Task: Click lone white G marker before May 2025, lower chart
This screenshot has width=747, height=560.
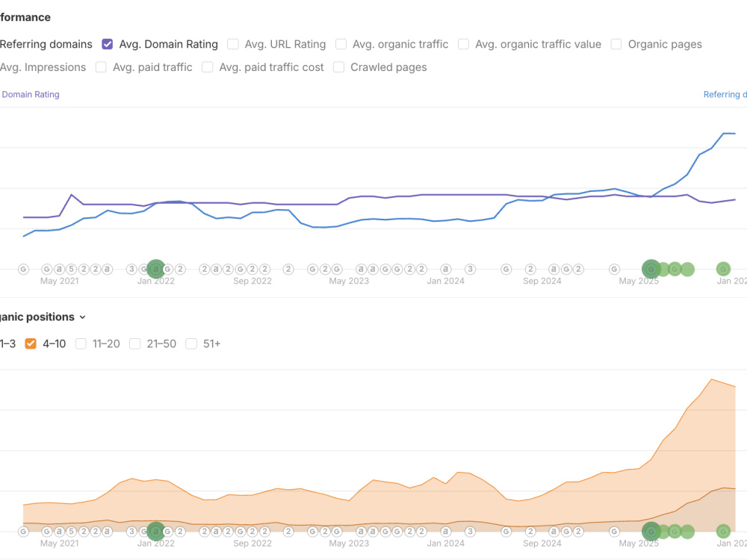Action: (615, 532)
